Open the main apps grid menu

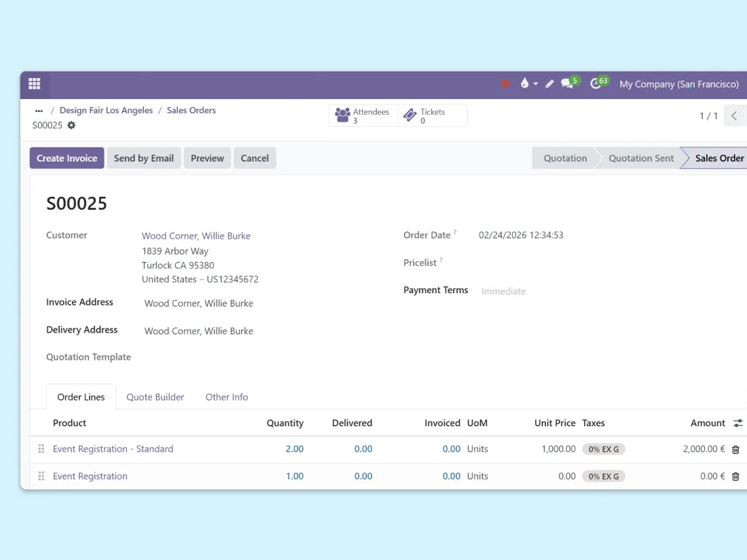35,84
